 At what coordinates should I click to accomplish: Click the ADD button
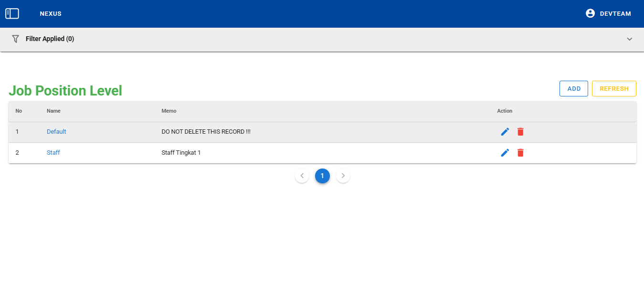[574, 89]
